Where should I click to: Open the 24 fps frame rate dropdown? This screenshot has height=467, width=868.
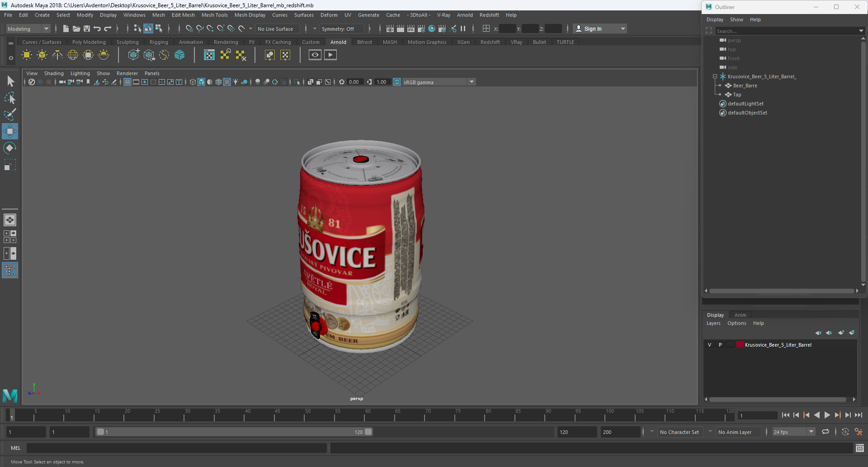pyautogui.click(x=793, y=432)
